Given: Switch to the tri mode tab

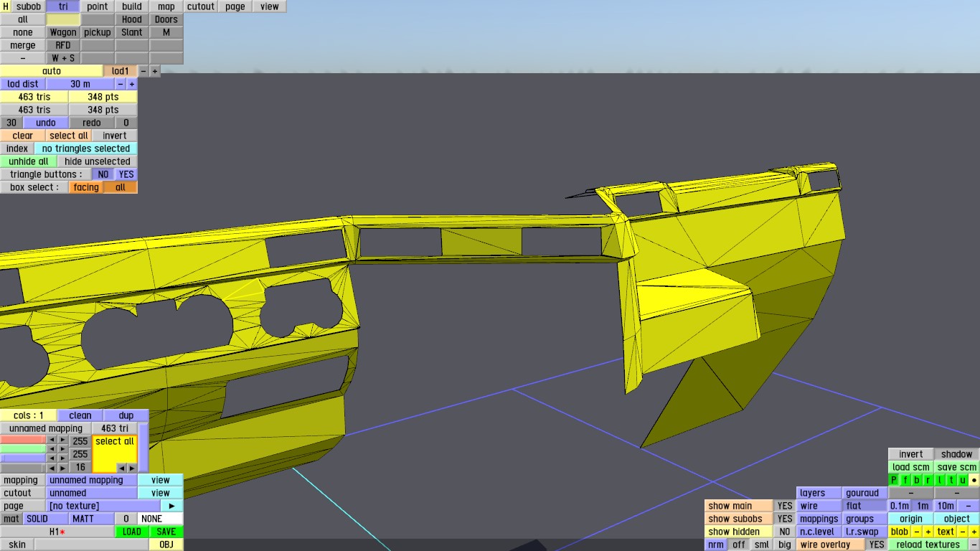Looking at the screenshot, I should click(x=63, y=6).
